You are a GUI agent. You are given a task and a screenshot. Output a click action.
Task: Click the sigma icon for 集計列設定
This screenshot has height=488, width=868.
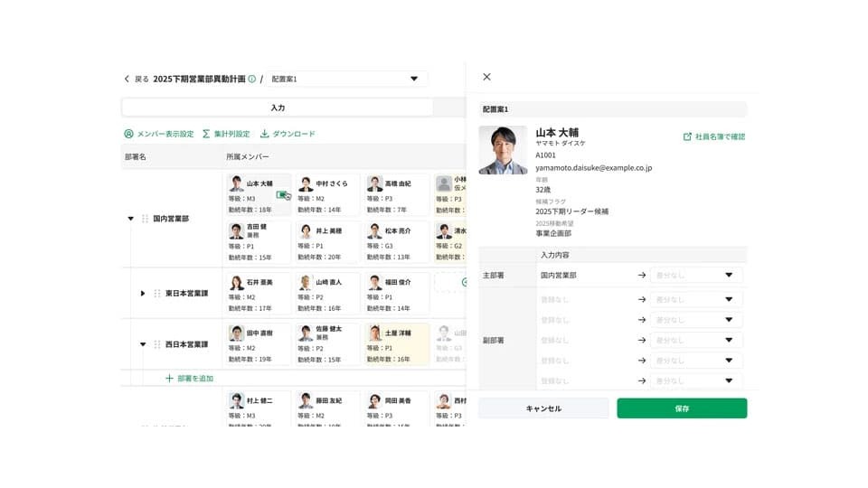pyautogui.click(x=206, y=134)
